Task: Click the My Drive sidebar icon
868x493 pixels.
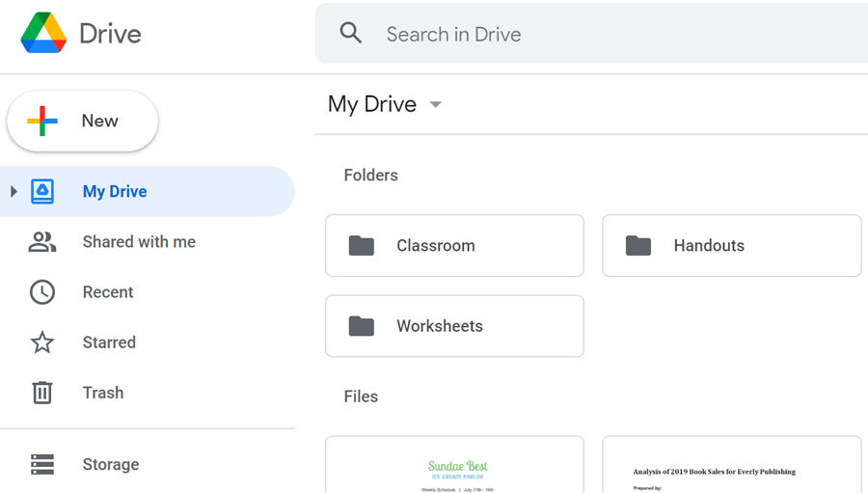Action: [x=42, y=191]
